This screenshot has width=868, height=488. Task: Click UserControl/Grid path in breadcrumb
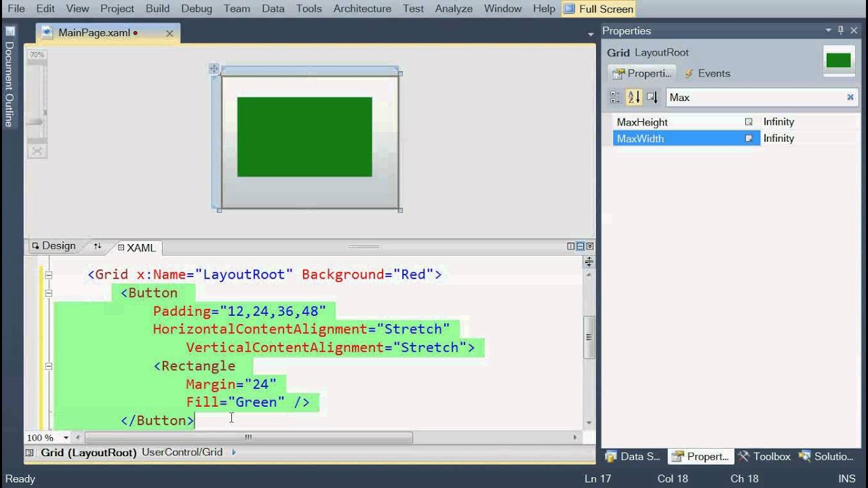point(182,452)
